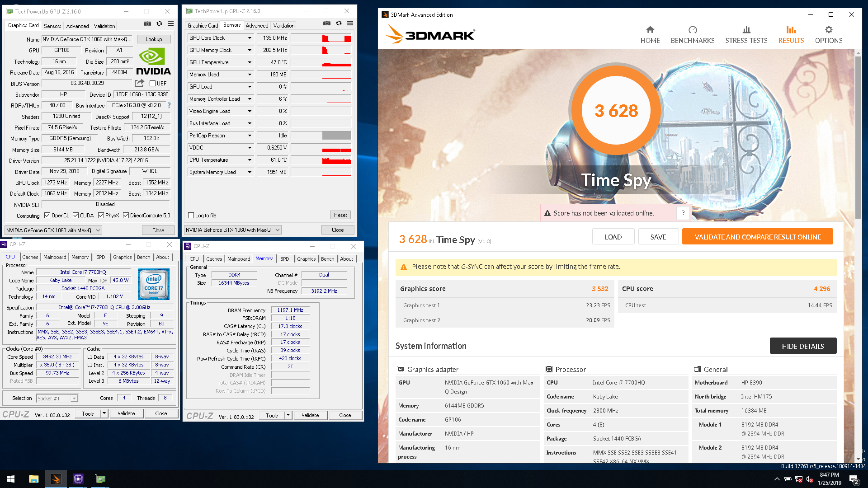
Task: Click volume icon in system tray
Action: tap(810, 479)
